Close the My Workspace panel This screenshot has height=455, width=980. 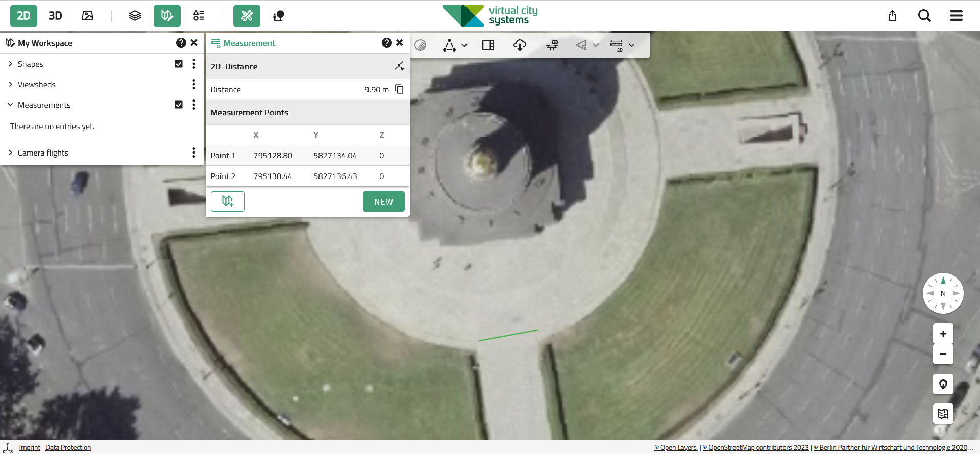(194, 43)
